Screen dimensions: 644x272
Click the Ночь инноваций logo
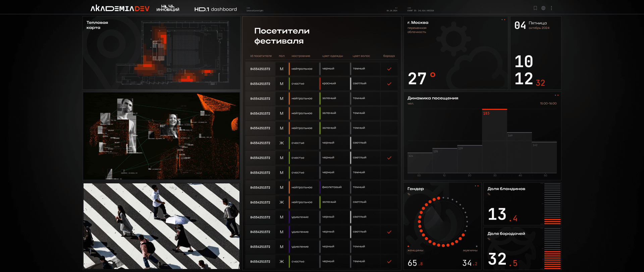click(x=168, y=8)
